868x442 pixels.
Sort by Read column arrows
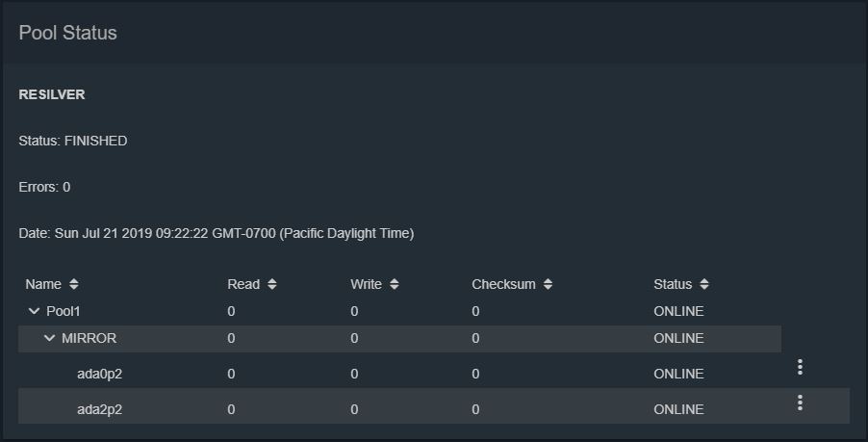(x=271, y=284)
